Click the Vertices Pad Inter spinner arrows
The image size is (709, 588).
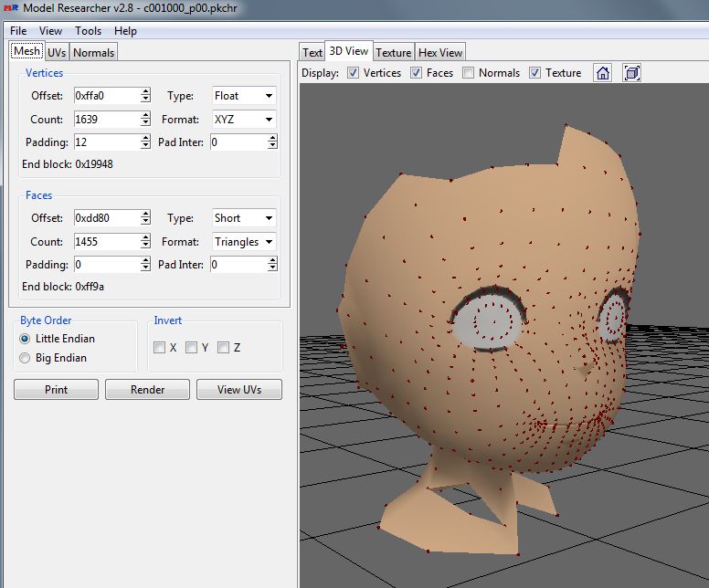click(x=272, y=142)
